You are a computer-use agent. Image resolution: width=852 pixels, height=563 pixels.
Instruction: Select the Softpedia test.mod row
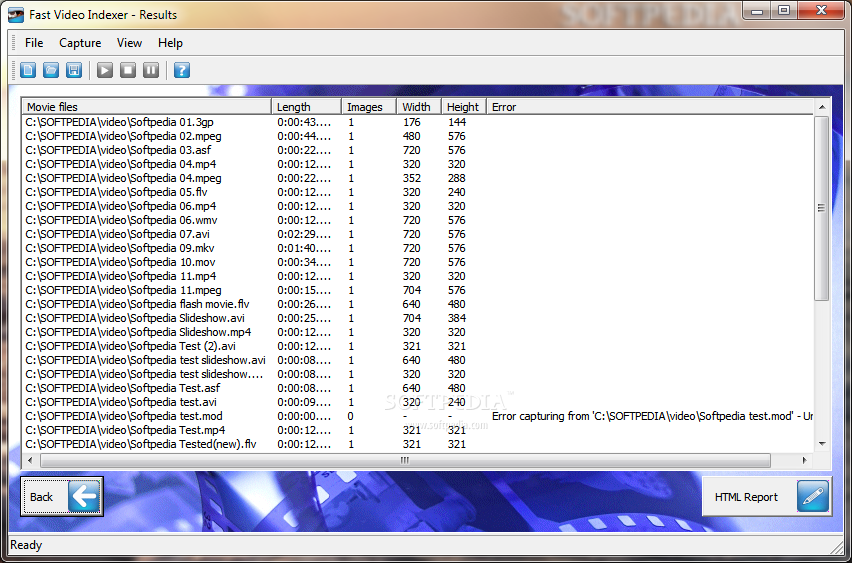[x=418, y=416]
